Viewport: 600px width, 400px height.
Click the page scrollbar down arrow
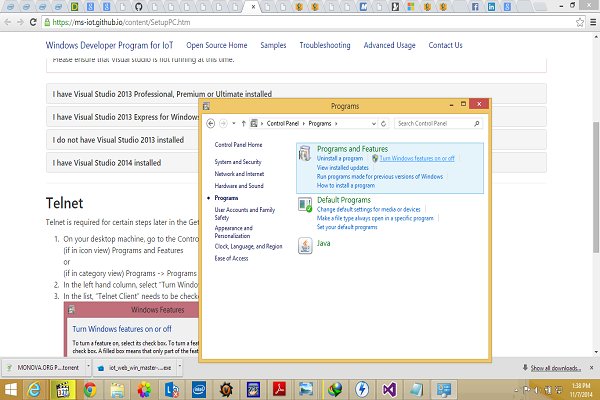596,352
